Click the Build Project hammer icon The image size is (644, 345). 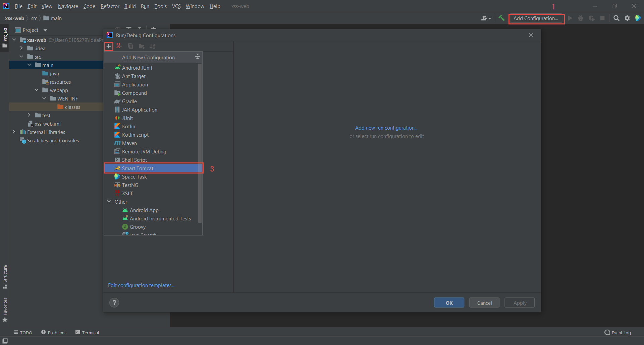pyautogui.click(x=501, y=18)
